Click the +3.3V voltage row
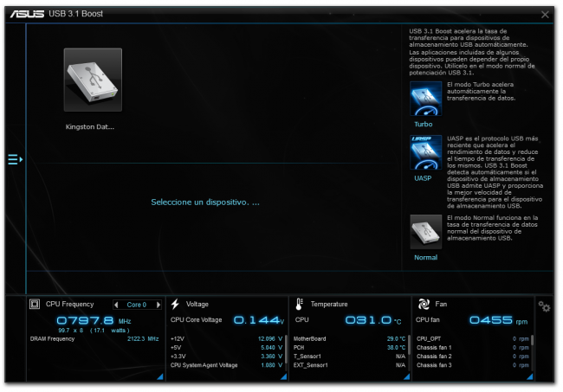Screen dimensions: 563x392 tap(227, 357)
